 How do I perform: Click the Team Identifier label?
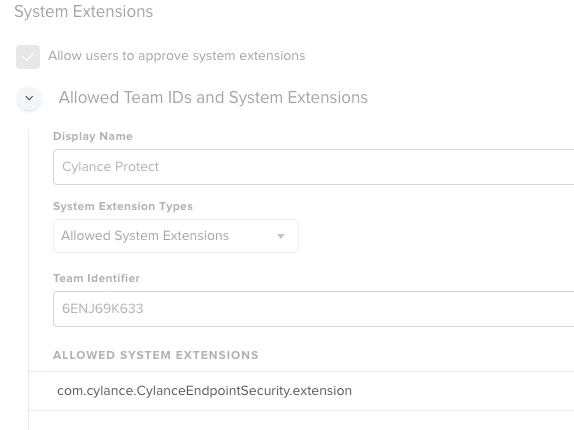pyautogui.click(x=96, y=278)
